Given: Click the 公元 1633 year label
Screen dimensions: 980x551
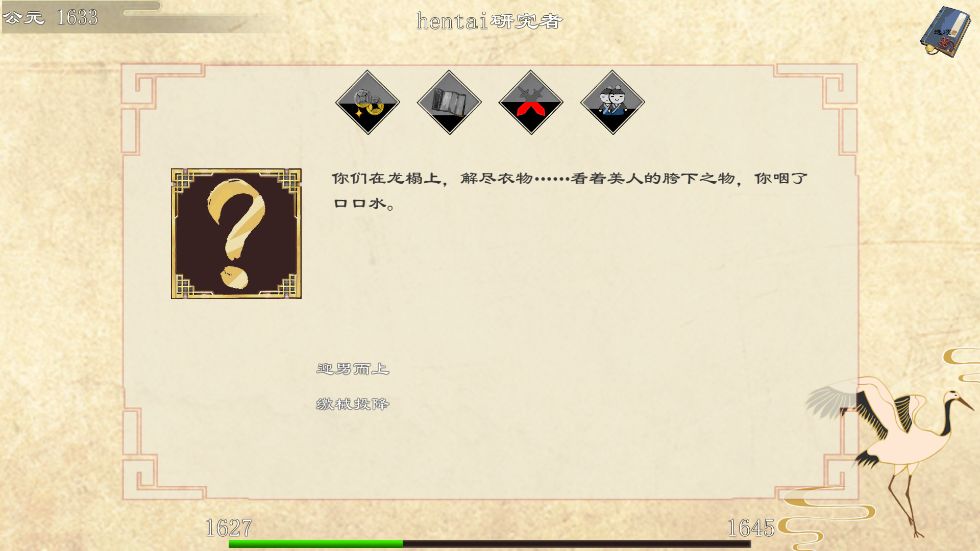Looking at the screenshot, I should 50,17.
